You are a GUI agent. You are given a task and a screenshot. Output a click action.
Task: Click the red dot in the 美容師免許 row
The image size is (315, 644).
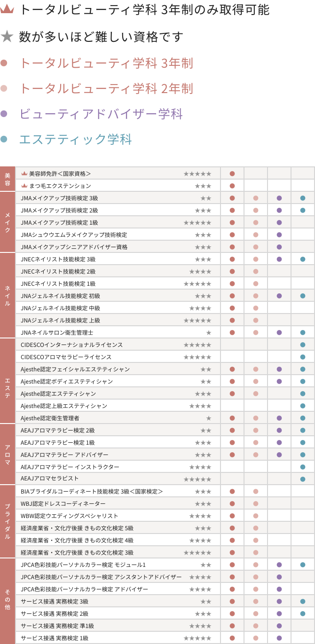(x=232, y=174)
